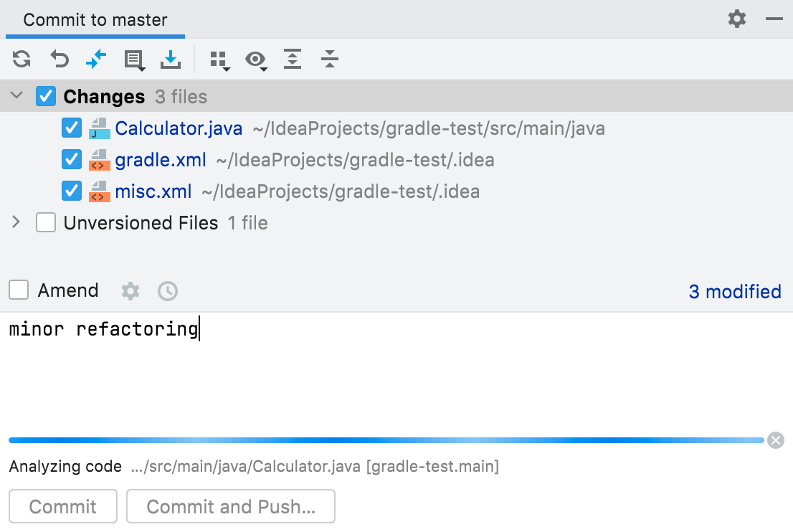793x532 pixels.
Task: Open the preview diff eye menu
Action: (257, 60)
